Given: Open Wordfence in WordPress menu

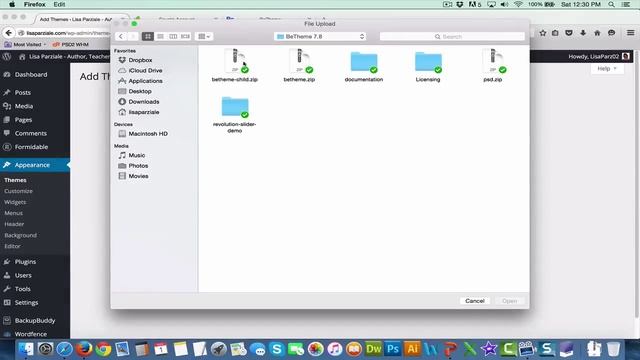Looking at the screenshot, I should [31, 334].
